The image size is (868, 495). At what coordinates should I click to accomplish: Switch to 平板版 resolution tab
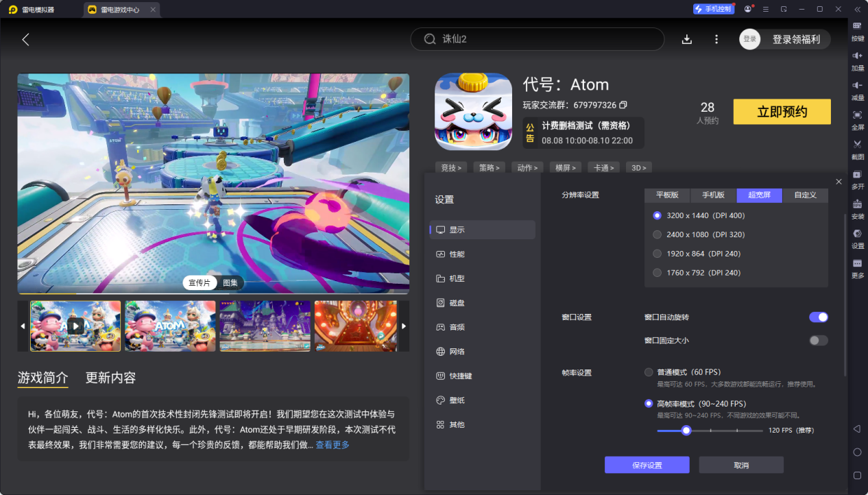click(667, 195)
